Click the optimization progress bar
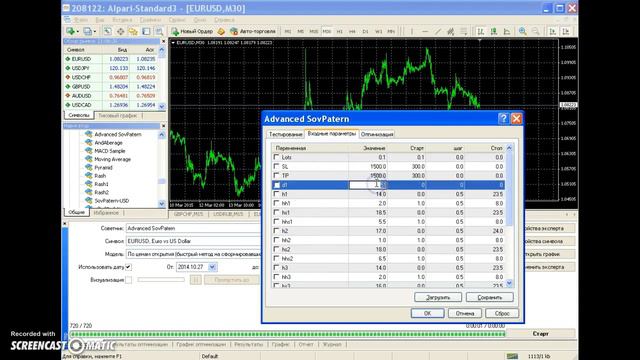The image size is (640, 360). click(x=287, y=334)
